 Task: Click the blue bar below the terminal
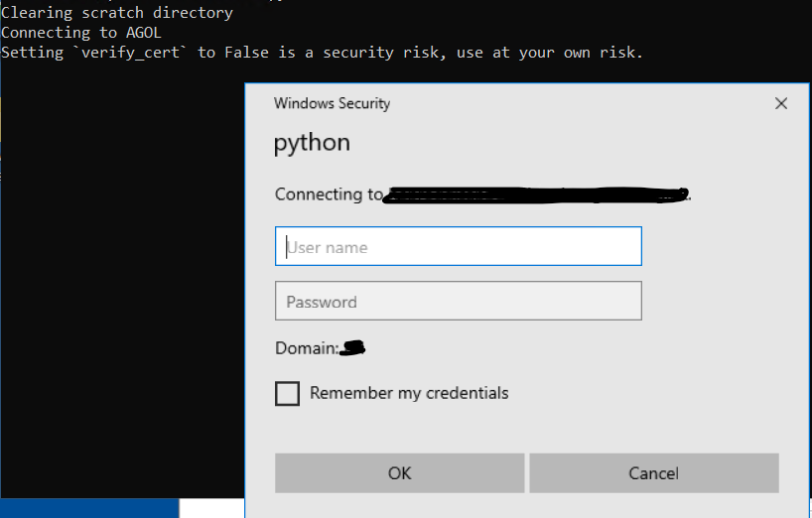pos(89,507)
